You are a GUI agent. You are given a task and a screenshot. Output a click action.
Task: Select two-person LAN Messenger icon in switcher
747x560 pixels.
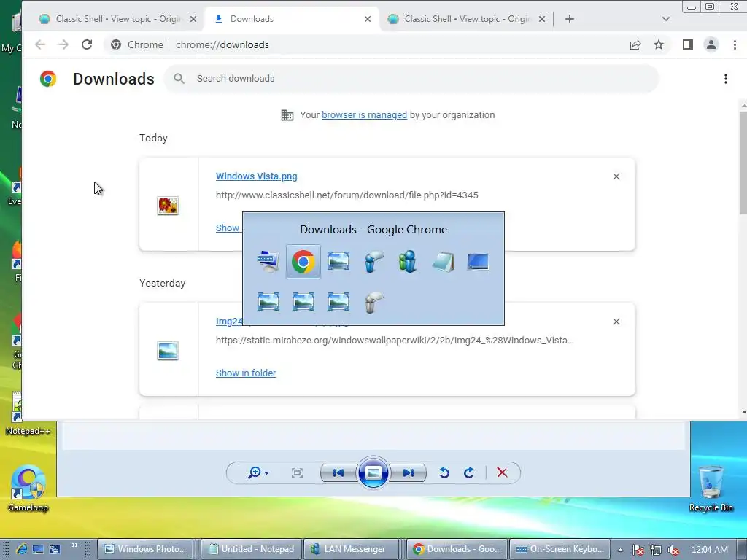tap(408, 262)
